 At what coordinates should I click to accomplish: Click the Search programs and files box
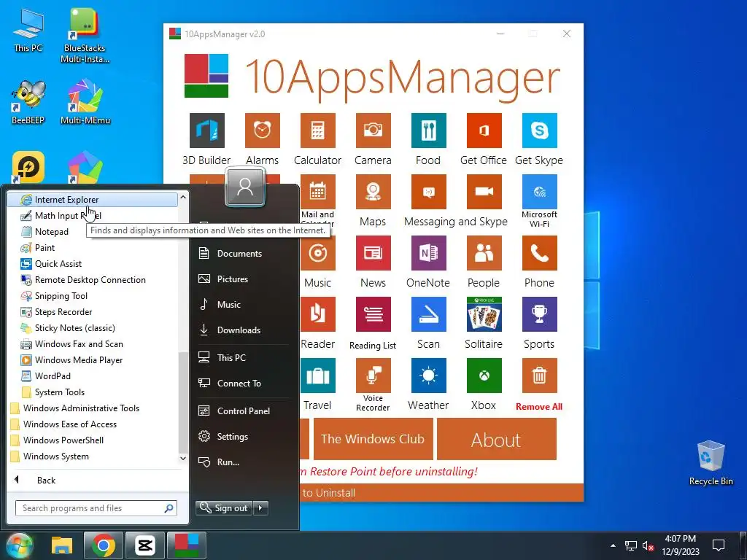click(x=96, y=508)
